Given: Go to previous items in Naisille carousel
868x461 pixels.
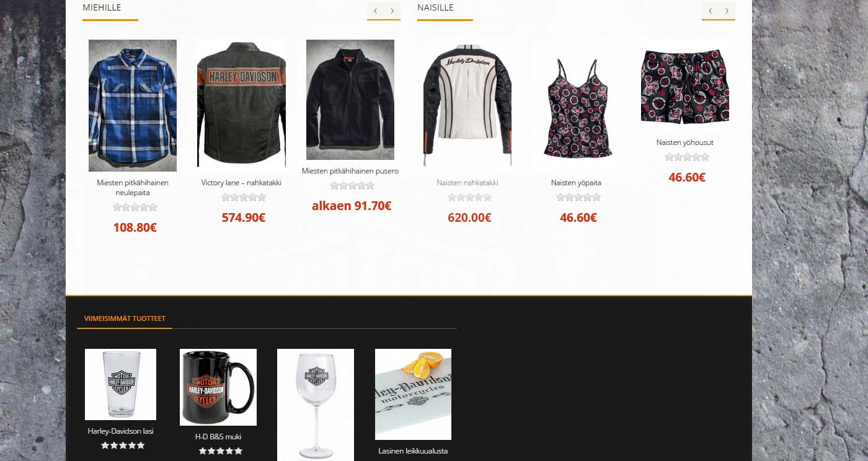Looking at the screenshot, I should (x=711, y=11).
